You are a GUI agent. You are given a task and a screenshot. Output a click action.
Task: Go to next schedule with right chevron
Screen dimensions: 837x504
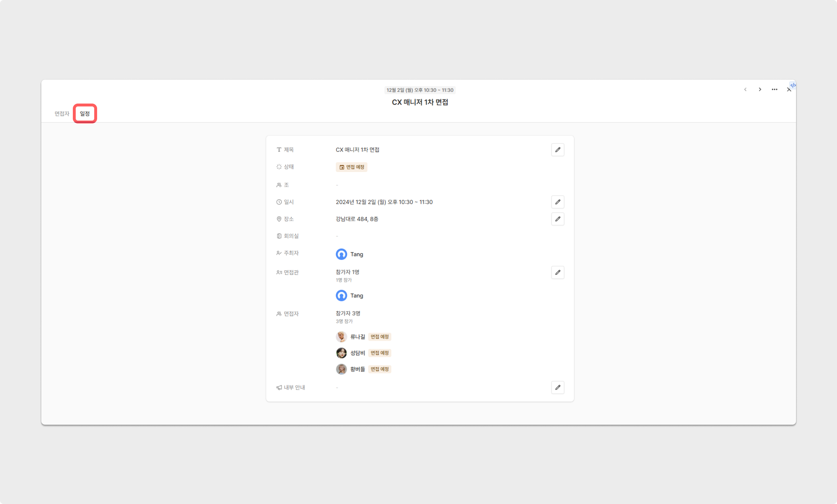(760, 89)
